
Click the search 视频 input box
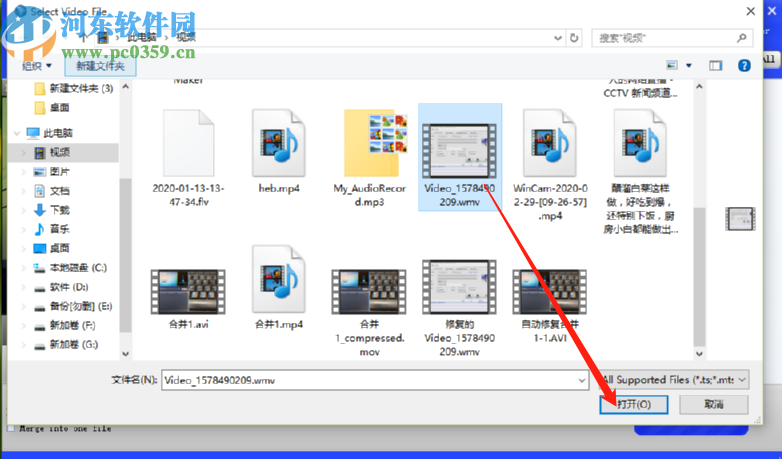[x=663, y=38]
